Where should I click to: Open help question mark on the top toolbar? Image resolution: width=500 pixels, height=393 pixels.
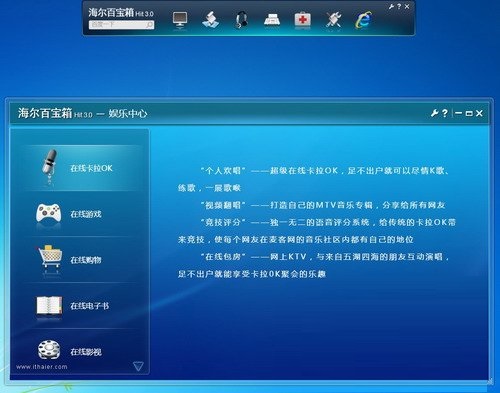399,6
